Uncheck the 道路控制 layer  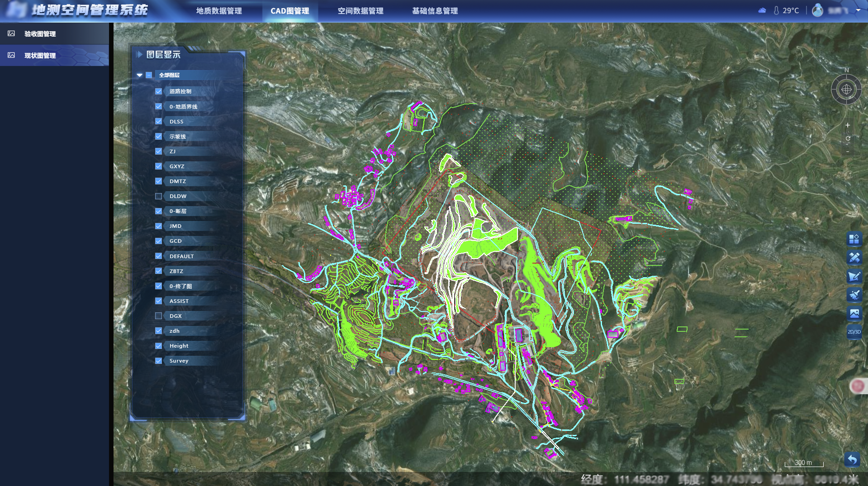[x=158, y=91]
